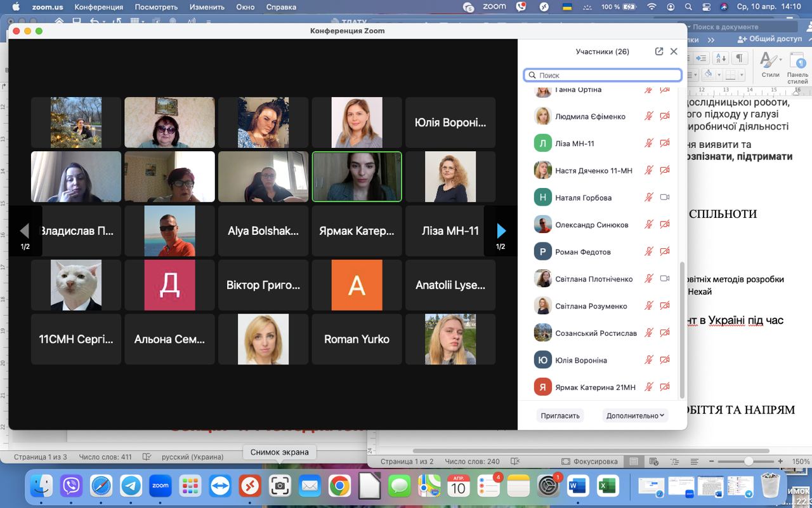Open the zoom.us menu
The width and height of the screenshot is (812, 508).
coord(46,7)
